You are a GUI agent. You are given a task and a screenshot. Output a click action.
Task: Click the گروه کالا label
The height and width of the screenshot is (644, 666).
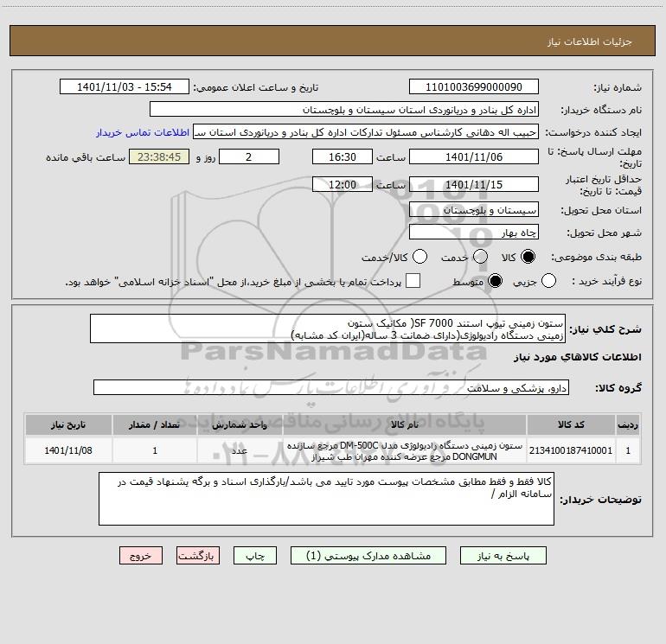click(x=618, y=388)
